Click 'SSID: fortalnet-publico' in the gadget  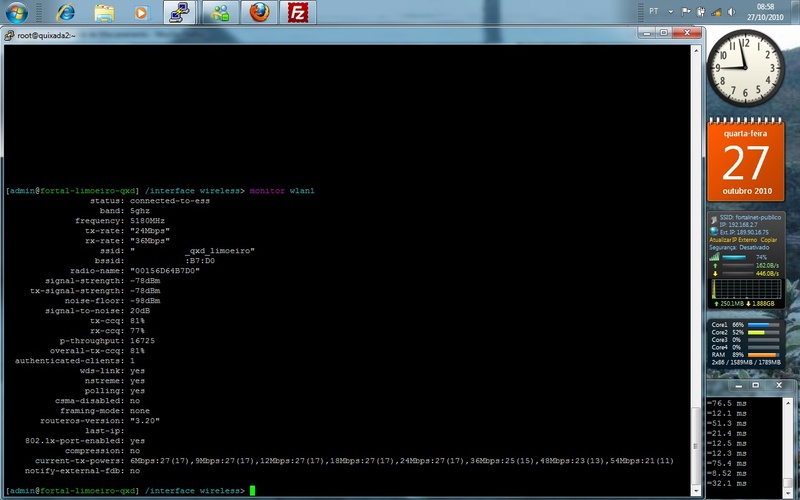point(751,217)
